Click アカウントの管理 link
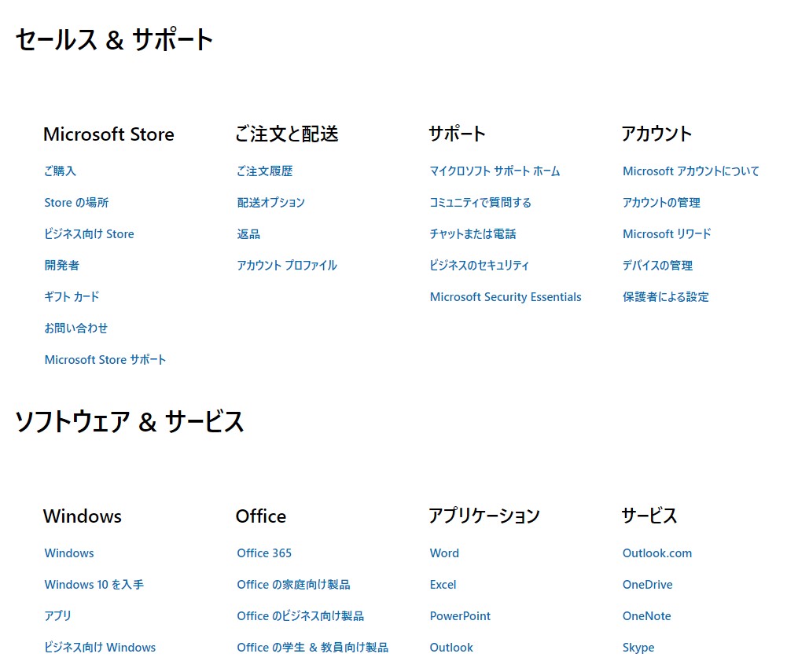Screen dimensions: 798x672 [661, 203]
